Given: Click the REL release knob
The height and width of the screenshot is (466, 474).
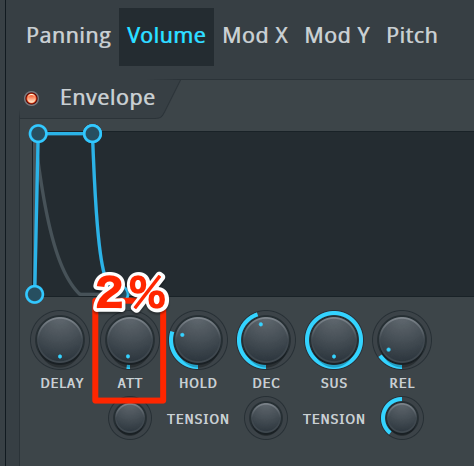Looking at the screenshot, I should (402, 340).
